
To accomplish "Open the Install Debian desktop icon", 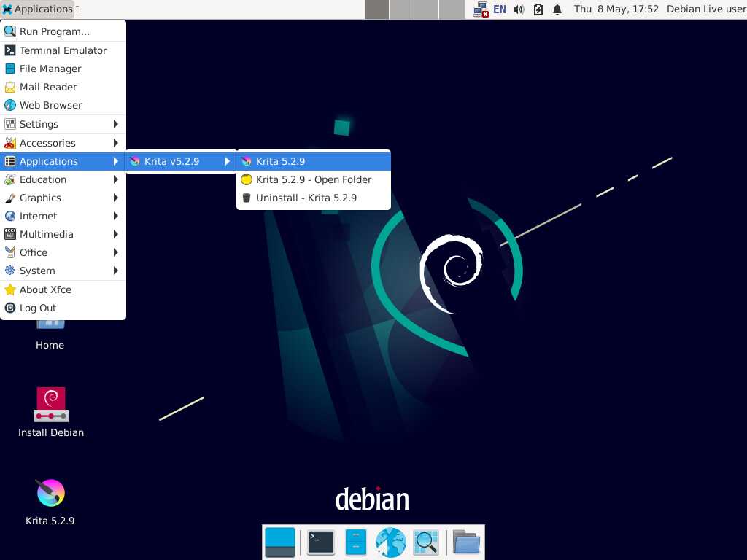I will pos(51,413).
